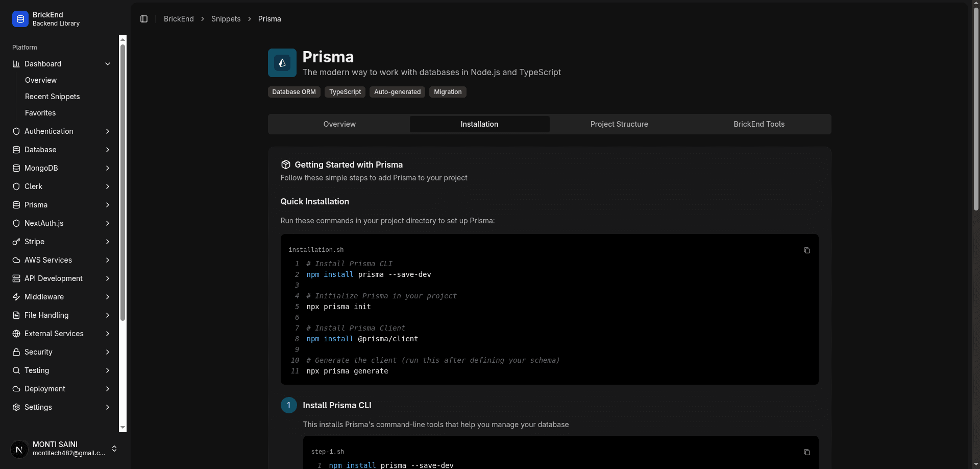Viewport: 980px width, 469px height.
Task: Open Recent Snippets in the sidebar
Action: pos(52,97)
